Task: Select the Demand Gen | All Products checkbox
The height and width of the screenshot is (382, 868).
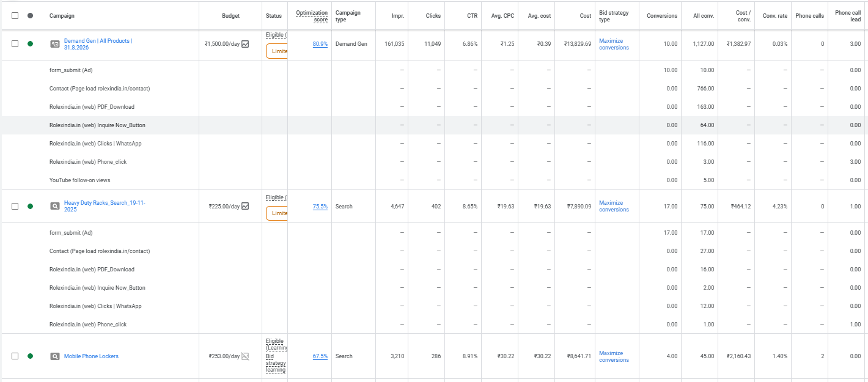Action: click(15, 44)
